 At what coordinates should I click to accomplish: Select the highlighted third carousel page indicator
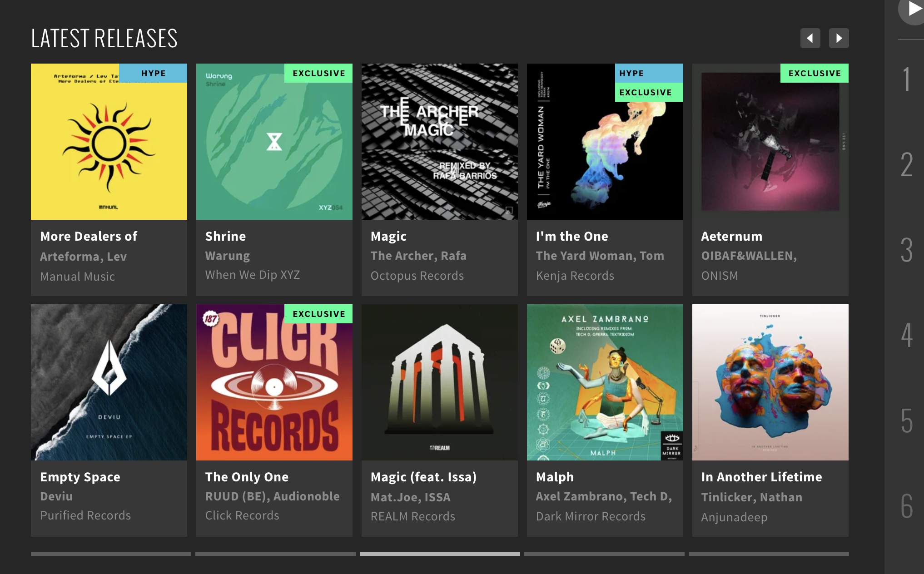440,554
